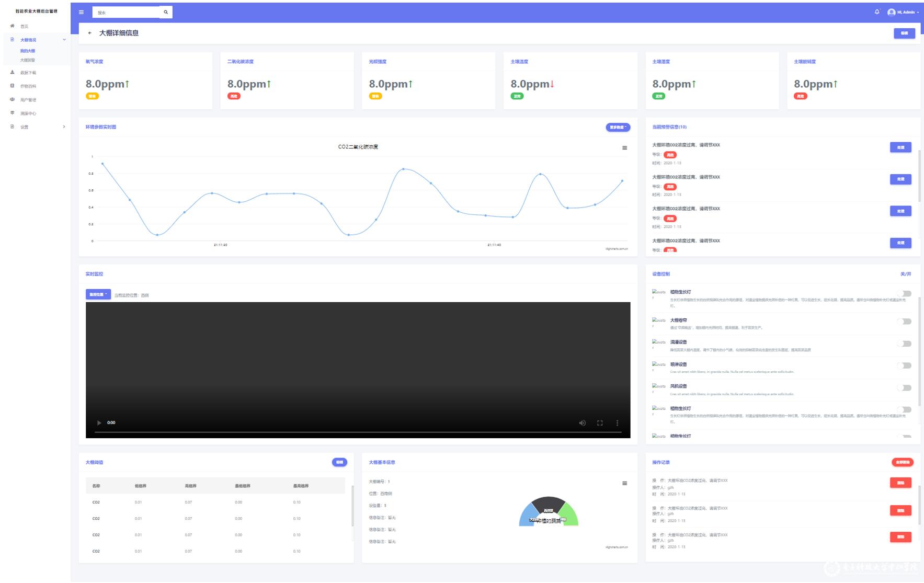Click 处理 button on first warning item
This screenshot has width=924, height=583.
coord(900,147)
